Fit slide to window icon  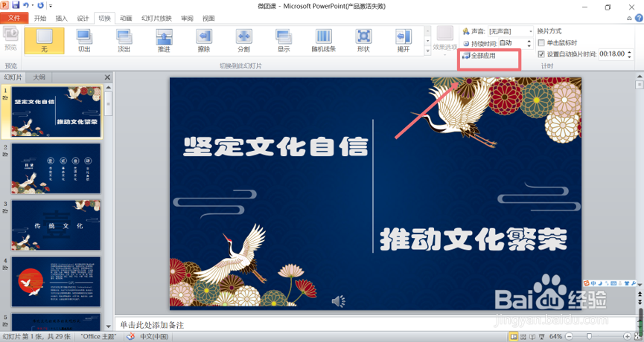click(x=639, y=336)
